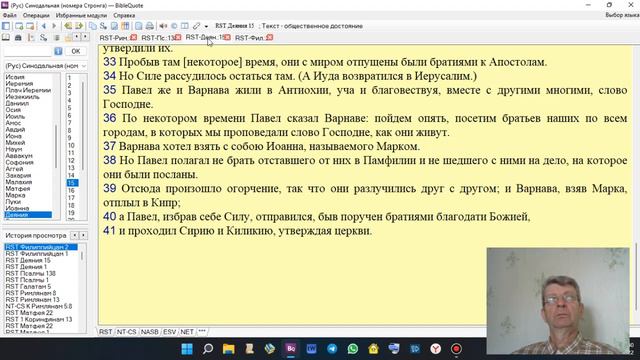Click the blue back arrow in toolbar
Screen dimensions: 640x360
click(x=43, y=26)
